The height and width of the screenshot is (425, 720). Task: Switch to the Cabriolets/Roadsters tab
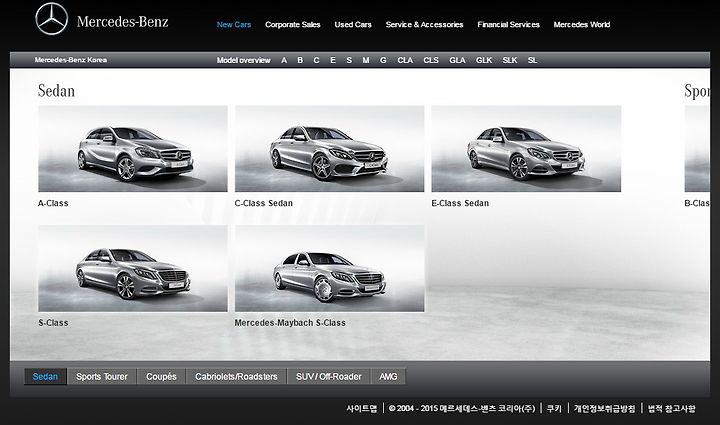point(236,376)
